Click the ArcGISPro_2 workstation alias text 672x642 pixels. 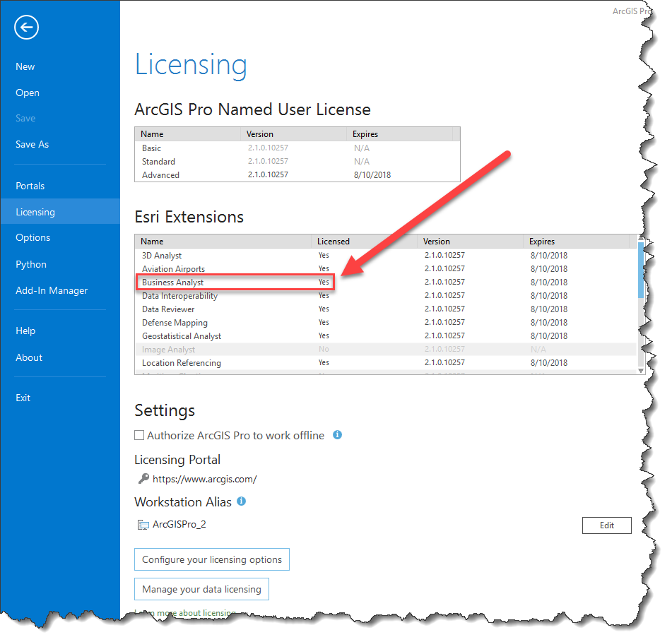point(179,524)
